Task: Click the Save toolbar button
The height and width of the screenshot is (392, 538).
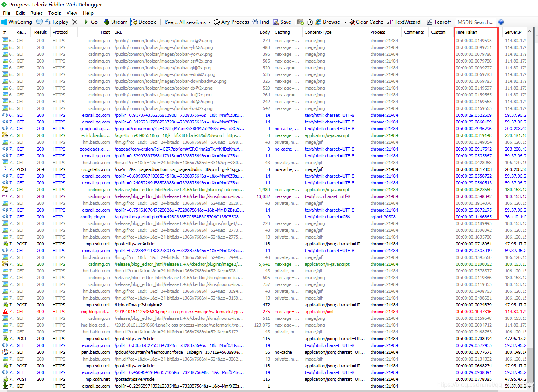Action: (282, 22)
